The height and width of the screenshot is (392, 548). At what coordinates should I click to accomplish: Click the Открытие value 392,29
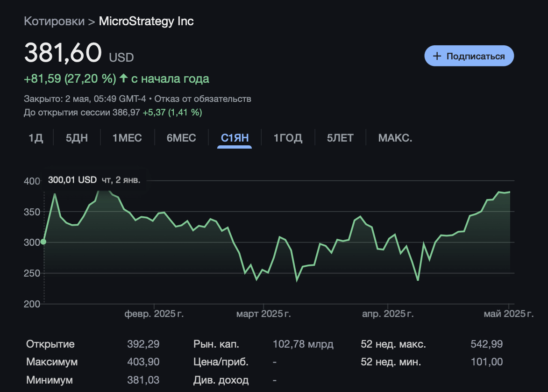(x=143, y=344)
